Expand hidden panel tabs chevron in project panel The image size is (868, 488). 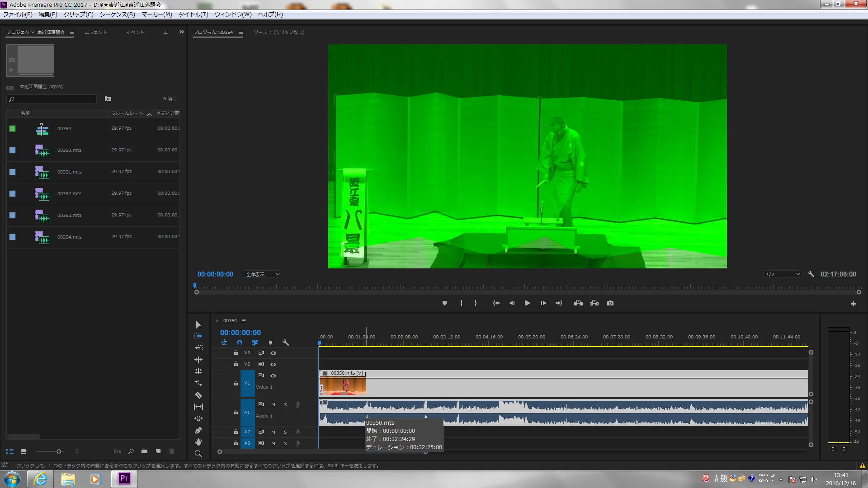pyautogui.click(x=182, y=32)
